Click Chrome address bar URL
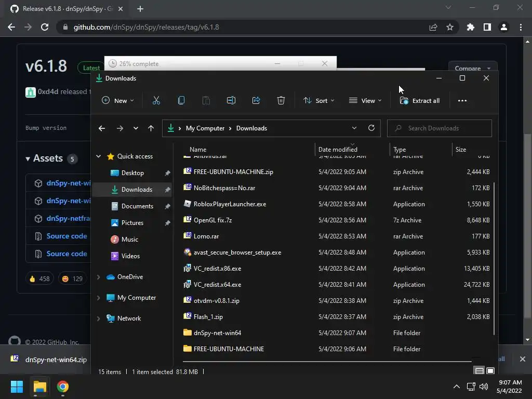Image resolution: width=532 pixels, height=399 pixels. coord(146,27)
